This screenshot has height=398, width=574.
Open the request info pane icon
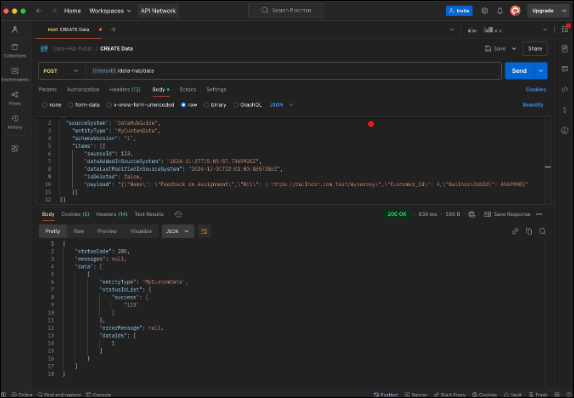pyautogui.click(x=565, y=130)
